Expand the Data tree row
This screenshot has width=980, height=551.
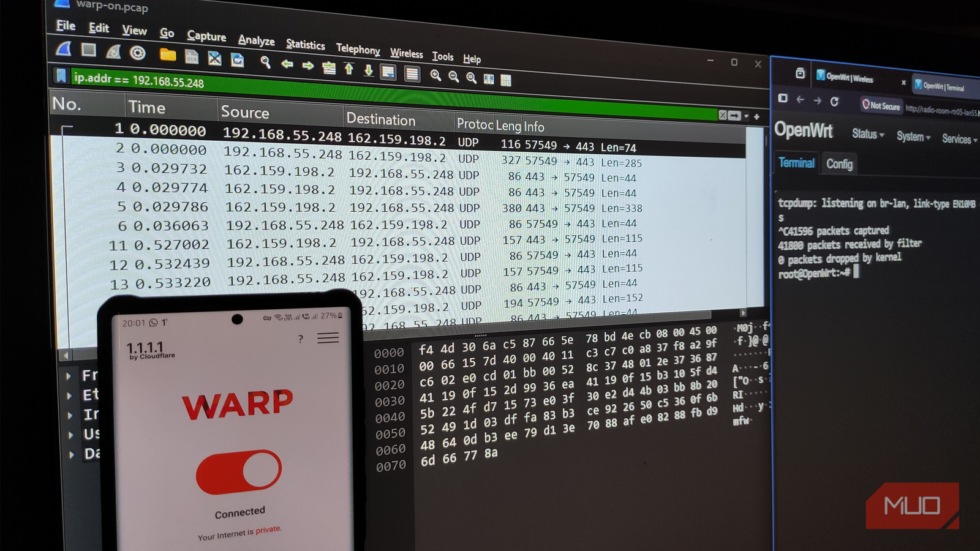point(72,454)
